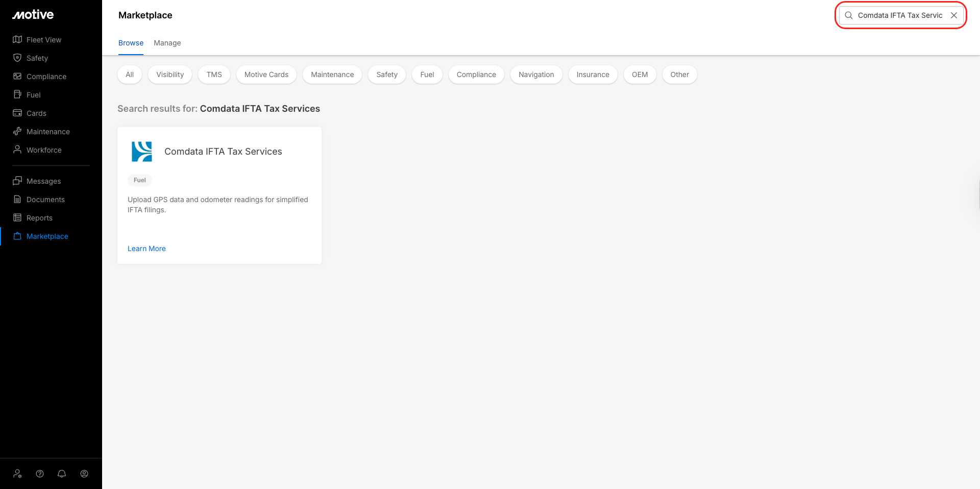Viewport: 980px width, 489px height.
Task: Click the Comdata card description text
Action: 218,205
